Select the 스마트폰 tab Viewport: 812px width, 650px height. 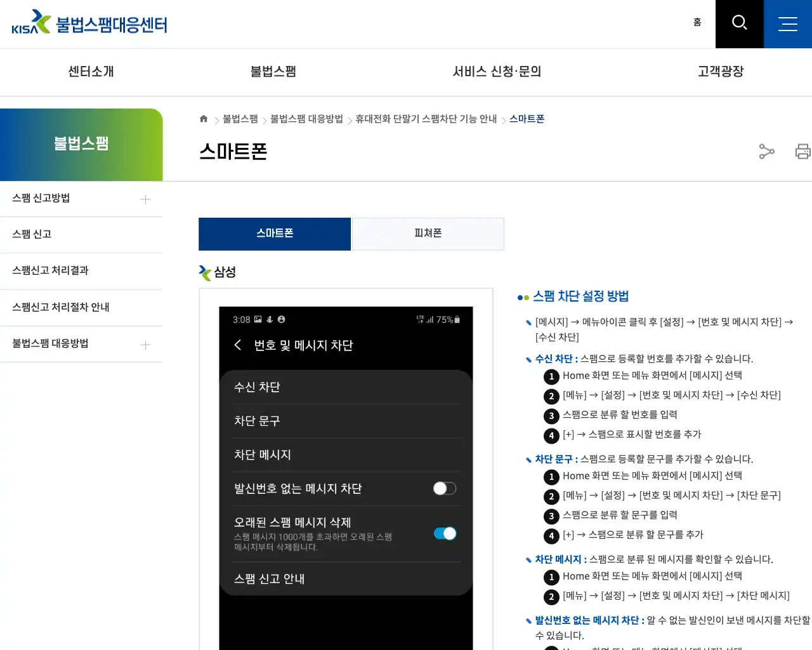[275, 234]
